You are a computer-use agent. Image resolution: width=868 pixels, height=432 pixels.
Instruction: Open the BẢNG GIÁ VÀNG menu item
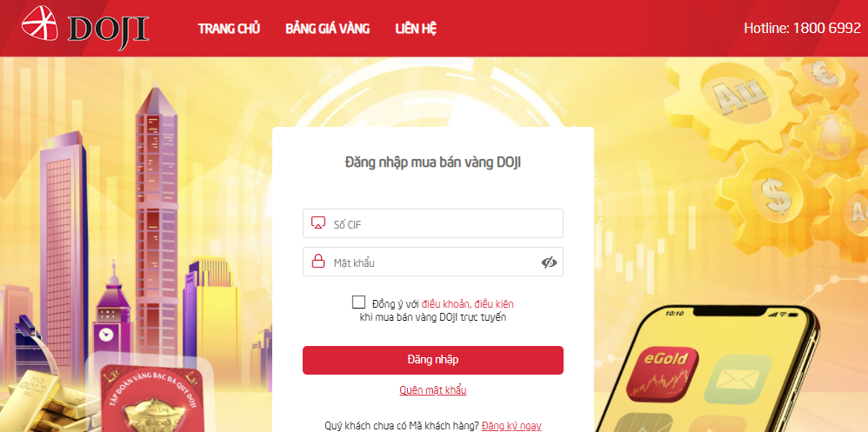(328, 28)
